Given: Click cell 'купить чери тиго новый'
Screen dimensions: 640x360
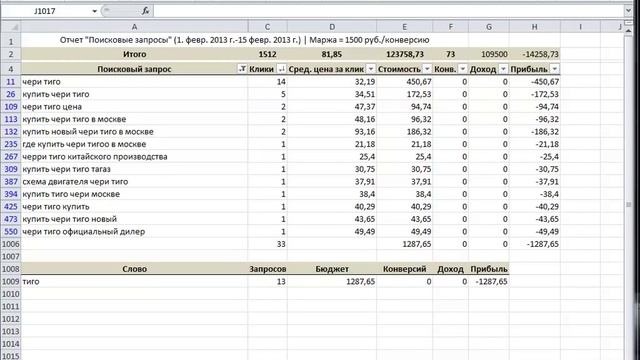Looking at the screenshot, I should tap(134, 219).
